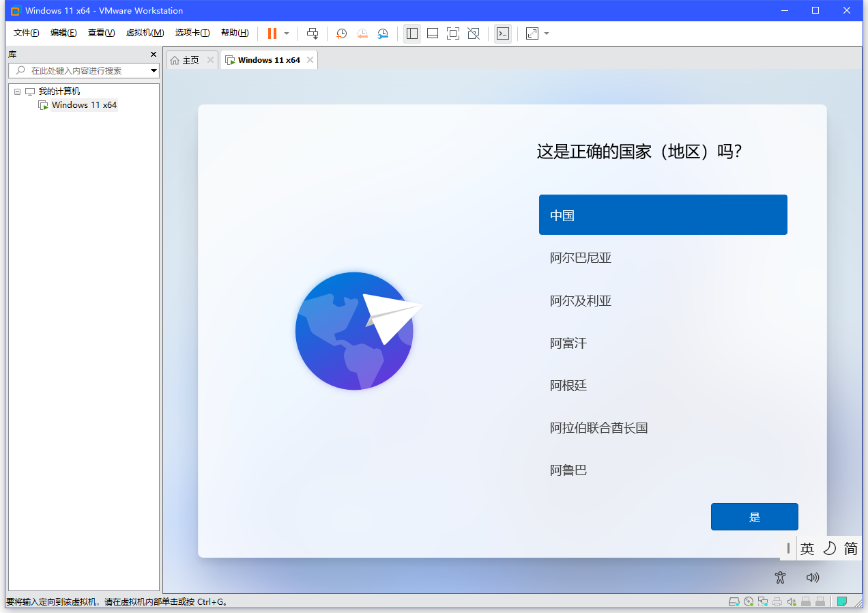Open the accessibility icon in the setup screen
The image size is (868, 613).
click(781, 578)
